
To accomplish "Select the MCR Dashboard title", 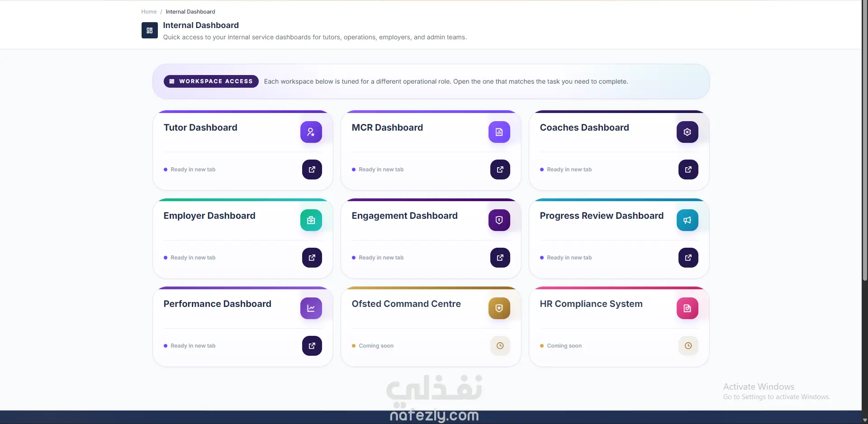I will coord(387,127).
